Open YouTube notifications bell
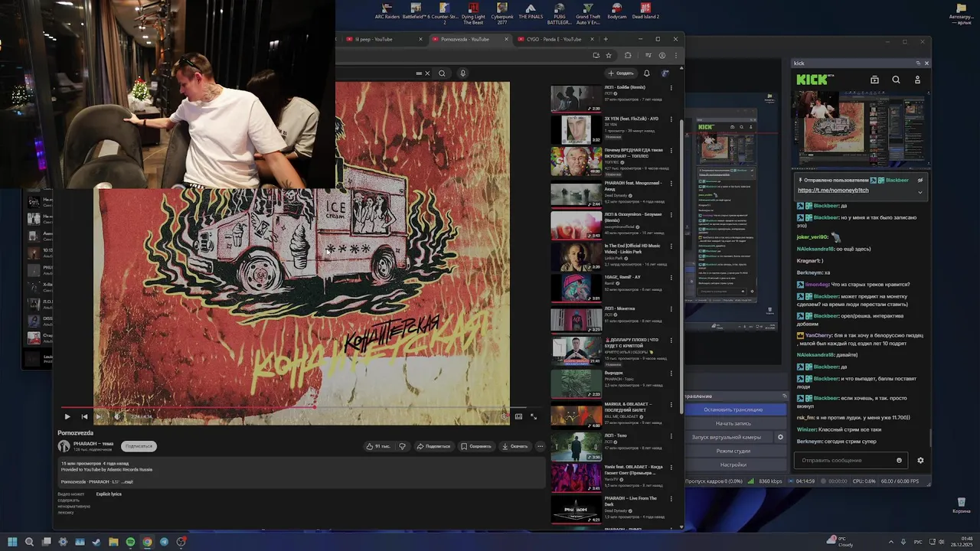 pyautogui.click(x=647, y=73)
